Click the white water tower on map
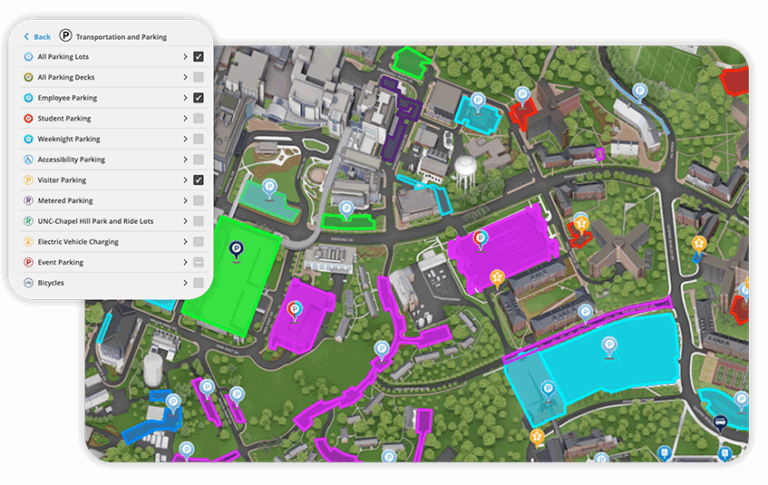 (465, 172)
